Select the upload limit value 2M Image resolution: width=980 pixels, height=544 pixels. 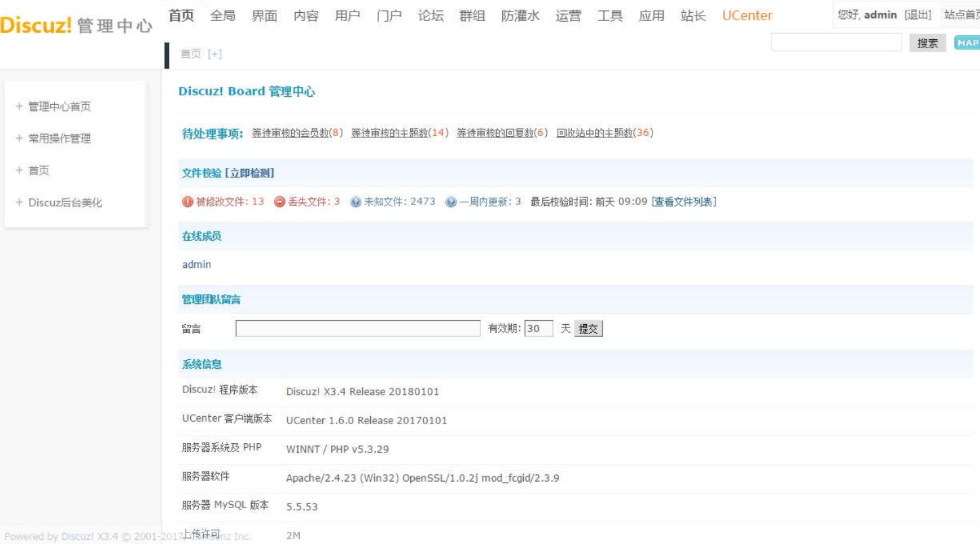coord(293,535)
